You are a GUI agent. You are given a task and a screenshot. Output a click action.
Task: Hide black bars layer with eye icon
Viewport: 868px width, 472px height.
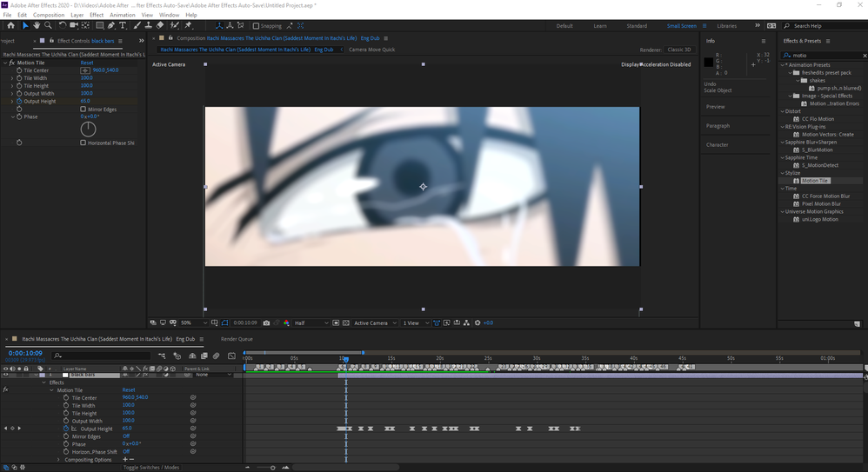5,375
